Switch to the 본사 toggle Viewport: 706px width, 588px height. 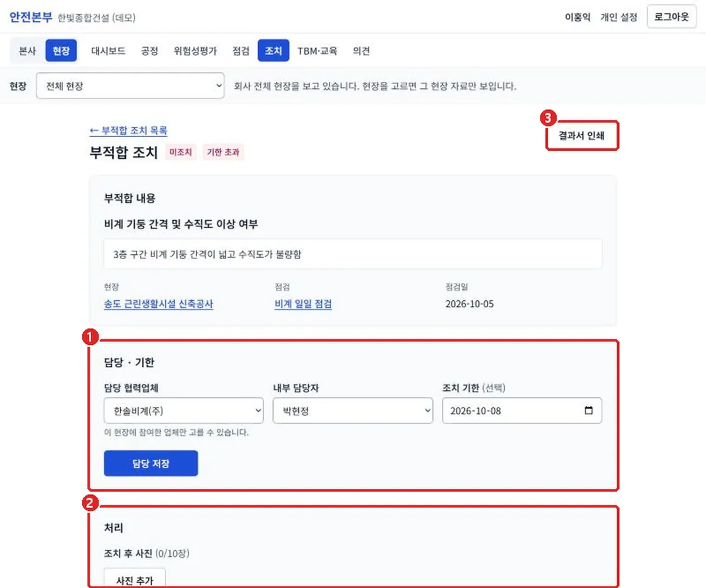(x=28, y=51)
